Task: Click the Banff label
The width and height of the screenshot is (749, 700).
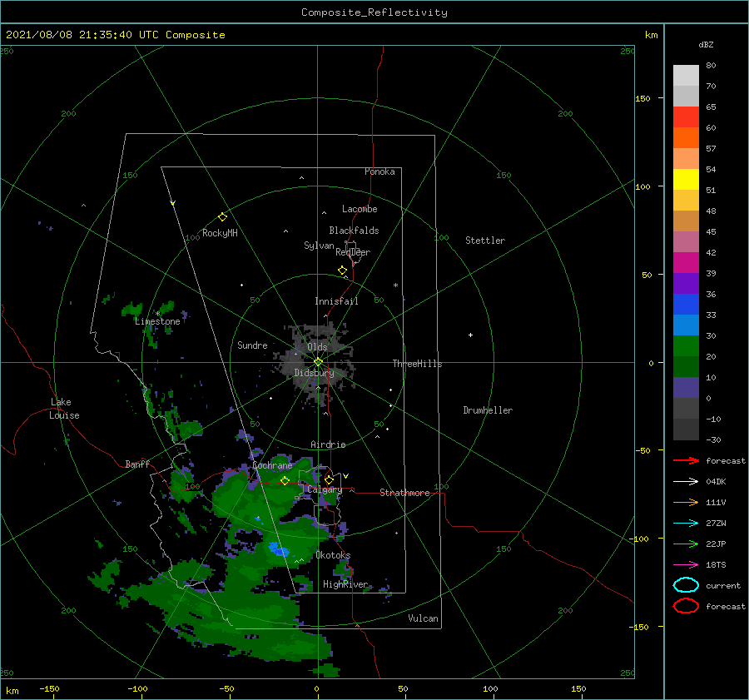Action: pyautogui.click(x=137, y=464)
